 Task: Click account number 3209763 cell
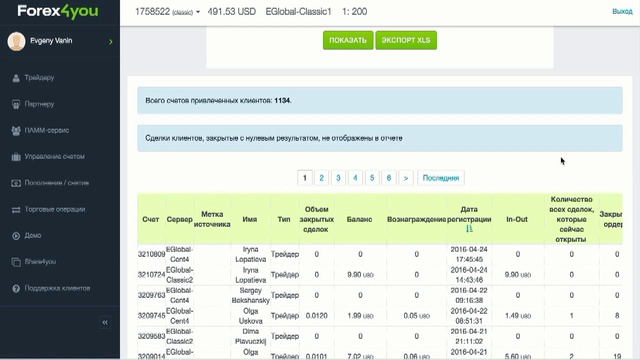[151, 295]
